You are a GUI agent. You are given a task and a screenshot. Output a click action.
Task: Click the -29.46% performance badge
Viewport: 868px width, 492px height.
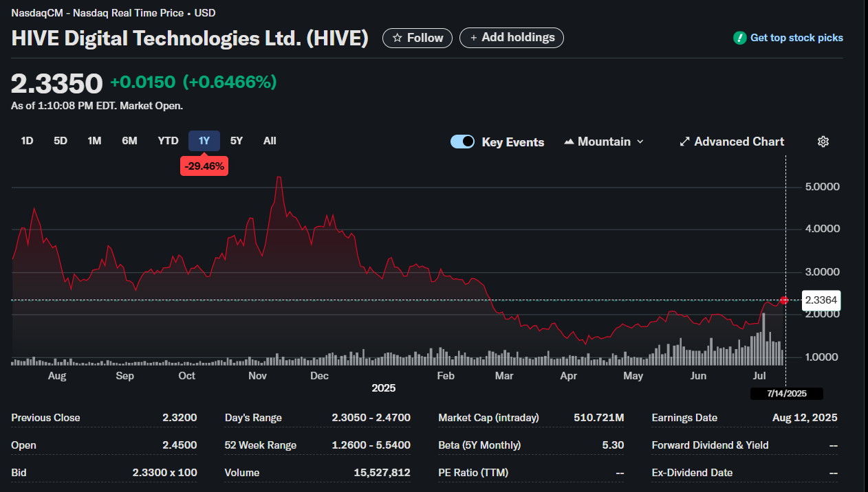tap(204, 166)
